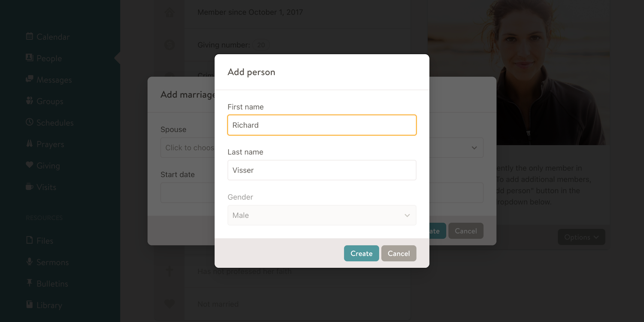Open the Gender dropdown
This screenshot has width=644, height=322.
pos(322,216)
